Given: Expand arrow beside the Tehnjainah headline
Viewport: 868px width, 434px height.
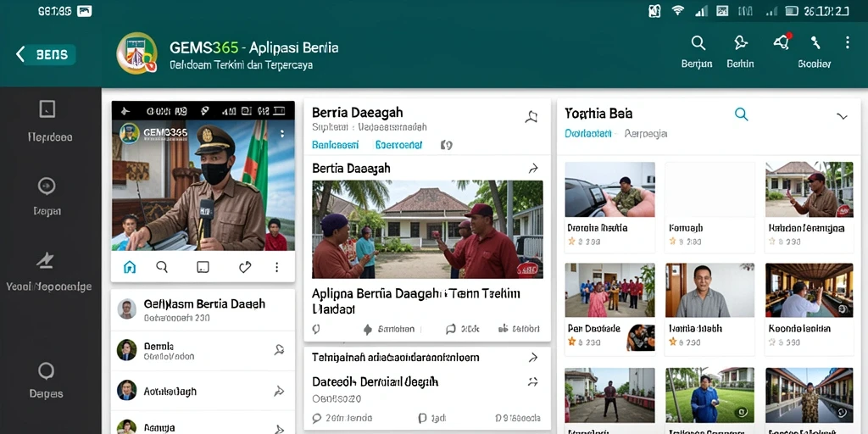Looking at the screenshot, I should (533, 358).
